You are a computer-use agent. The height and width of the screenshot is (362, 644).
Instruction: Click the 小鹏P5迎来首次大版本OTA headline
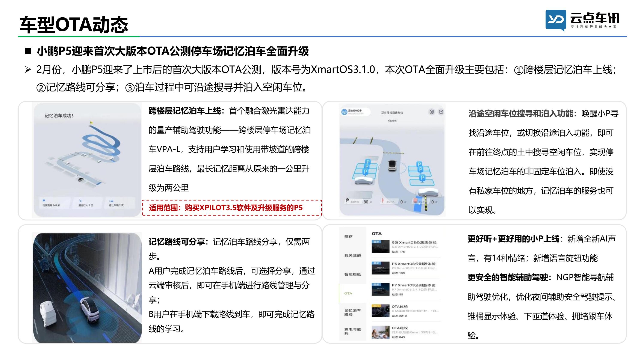[173, 51]
